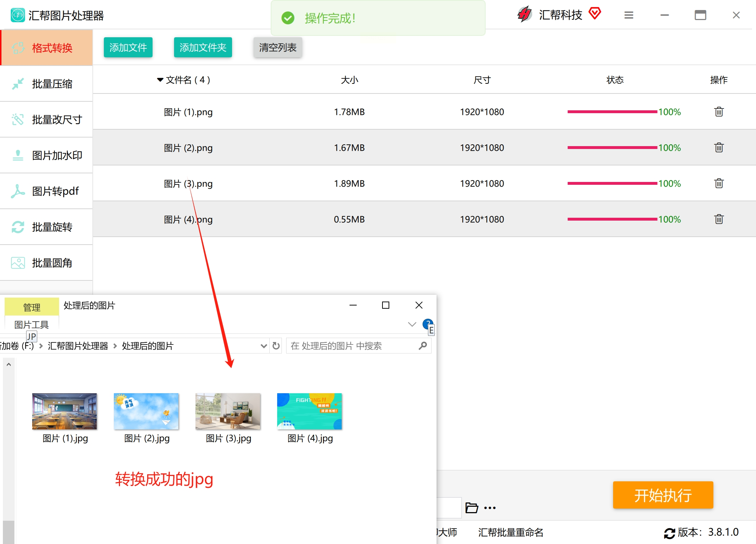Open Explorer help question mark icon
This screenshot has width=756, height=544.
pyautogui.click(x=427, y=324)
